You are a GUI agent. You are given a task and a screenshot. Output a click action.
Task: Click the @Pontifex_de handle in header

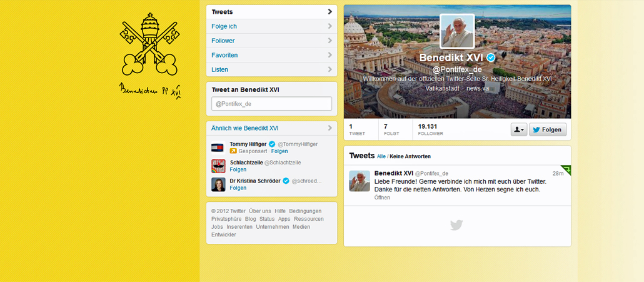457,69
